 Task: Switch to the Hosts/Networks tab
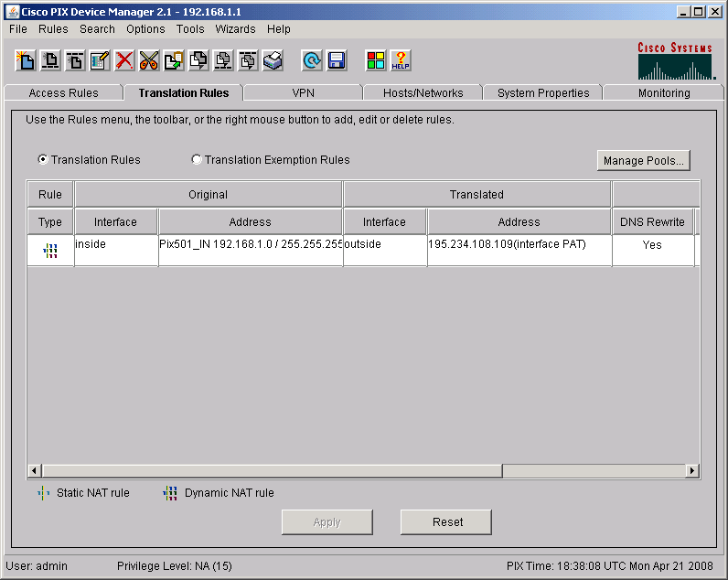pyautogui.click(x=423, y=93)
